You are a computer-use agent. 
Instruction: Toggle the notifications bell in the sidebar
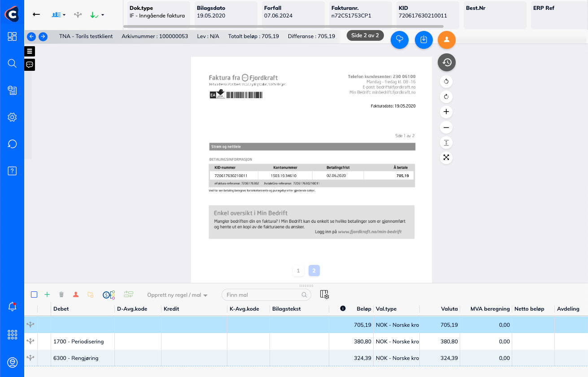tap(12, 307)
